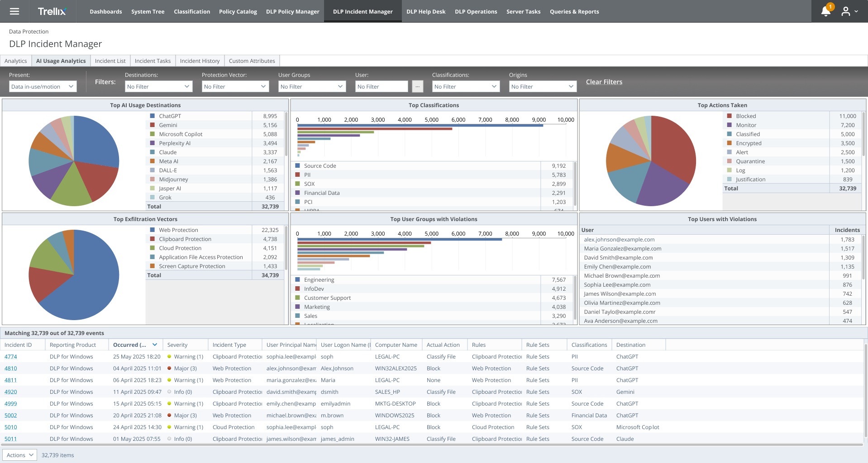Viewport: 868px width, 463px height.
Task: Select the Gemini row in AI destinations
Action: pyautogui.click(x=215, y=125)
